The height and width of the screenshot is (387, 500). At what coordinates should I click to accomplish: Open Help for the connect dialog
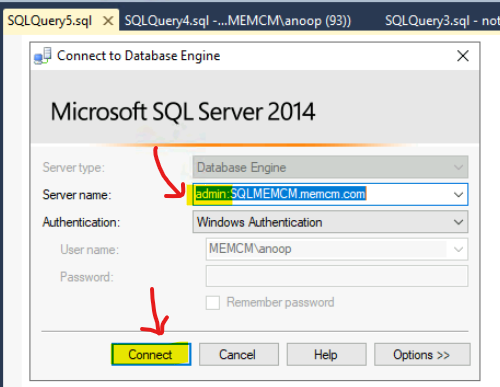coord(326,354)
